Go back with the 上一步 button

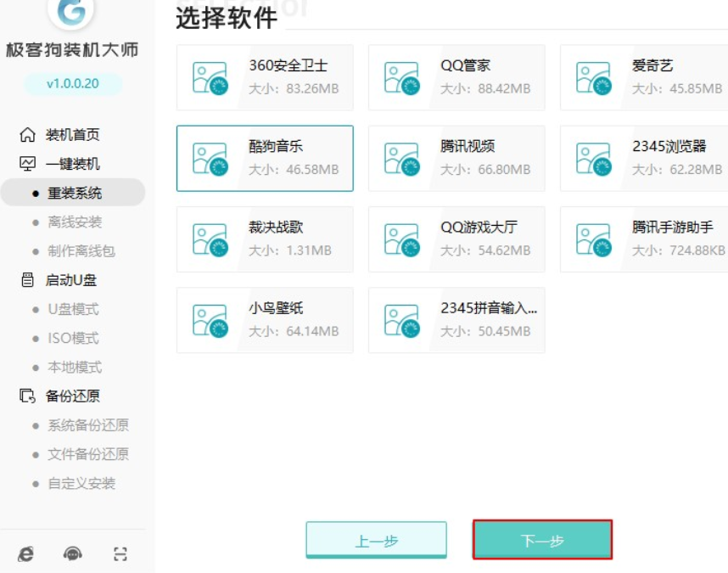(376, 541)
